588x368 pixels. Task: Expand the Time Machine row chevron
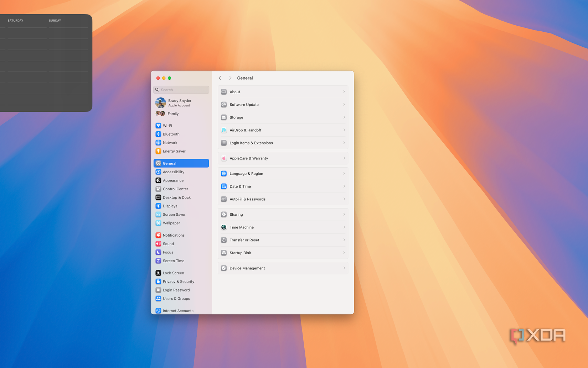pyautogui.click(x=344, y=227)
